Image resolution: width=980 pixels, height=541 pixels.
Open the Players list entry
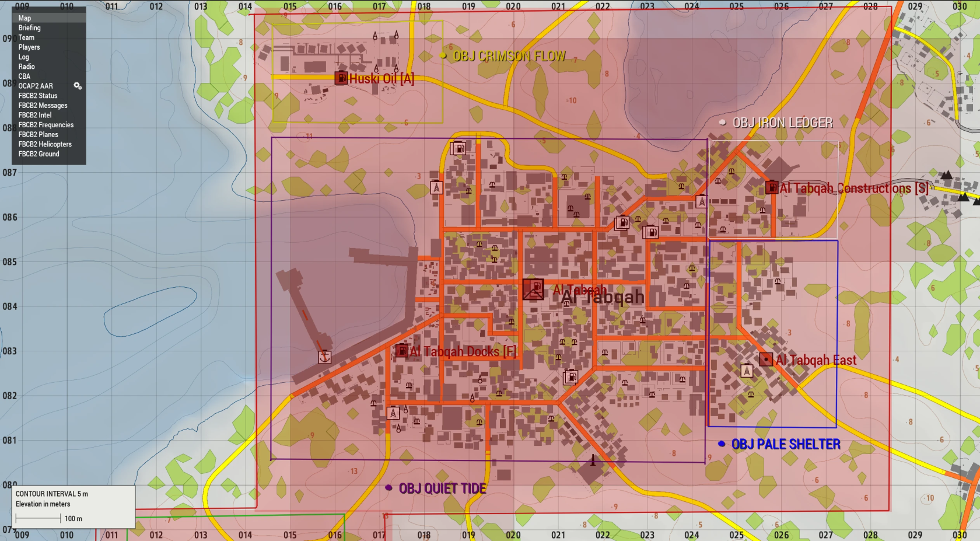[29, 47]
